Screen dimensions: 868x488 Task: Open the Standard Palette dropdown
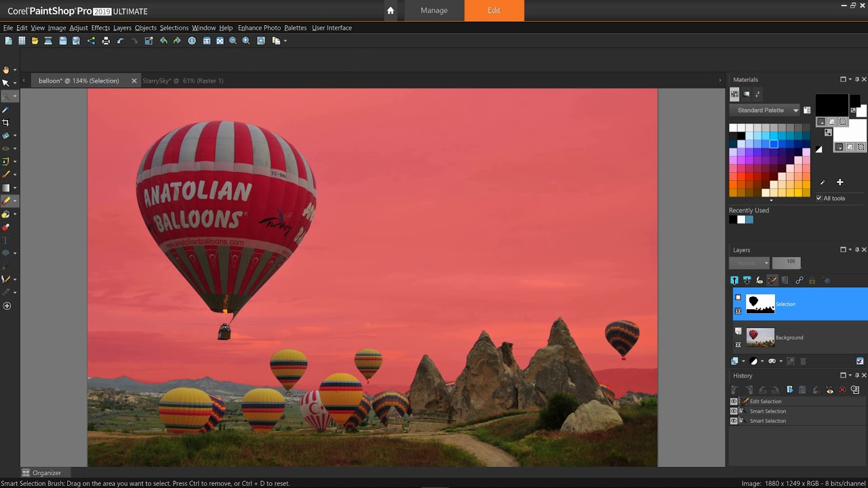point(765,110)
